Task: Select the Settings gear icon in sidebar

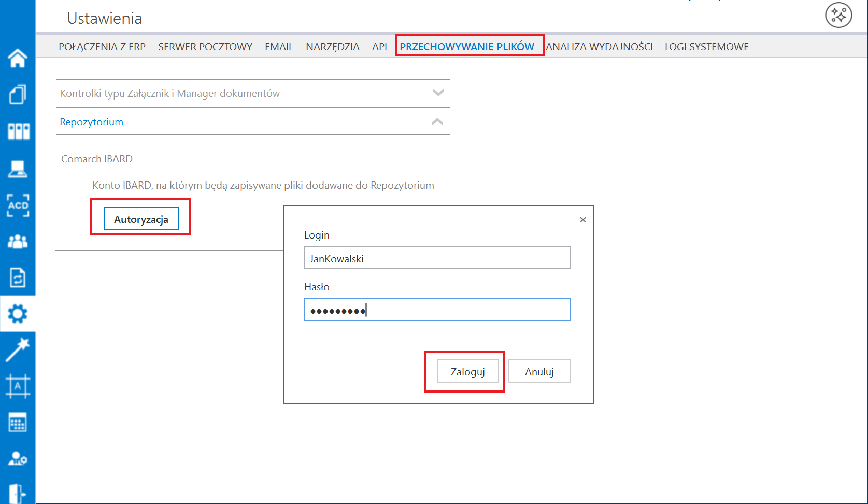Action: (18, 314)
